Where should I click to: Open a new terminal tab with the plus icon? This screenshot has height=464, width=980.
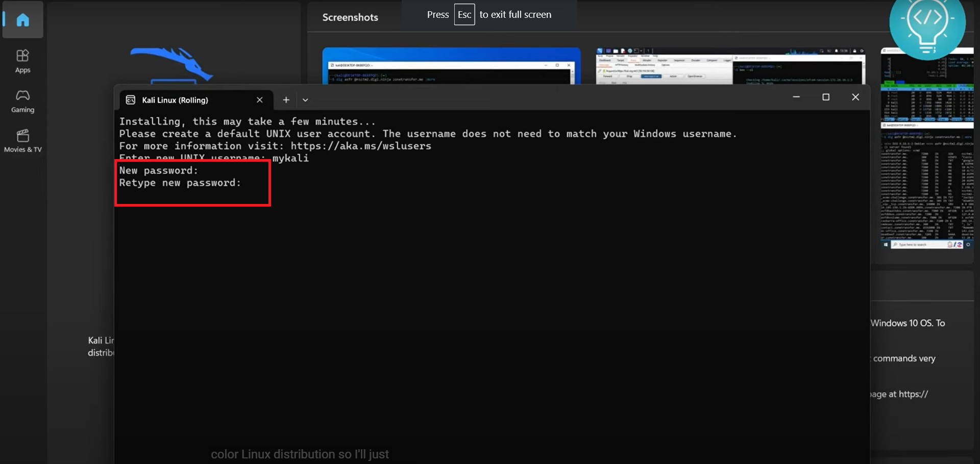(286, 100)
